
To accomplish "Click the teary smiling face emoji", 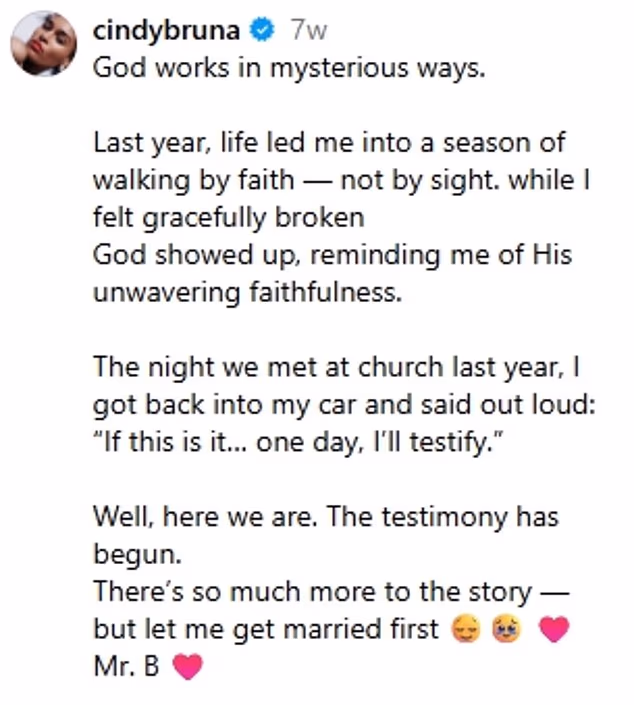I will (501, 629).
